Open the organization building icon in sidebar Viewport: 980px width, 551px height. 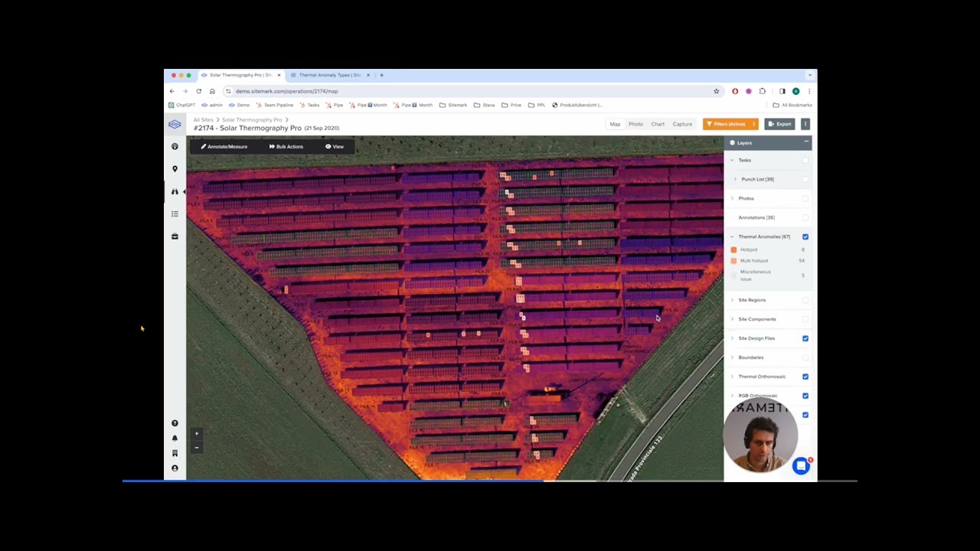[175, 453]
